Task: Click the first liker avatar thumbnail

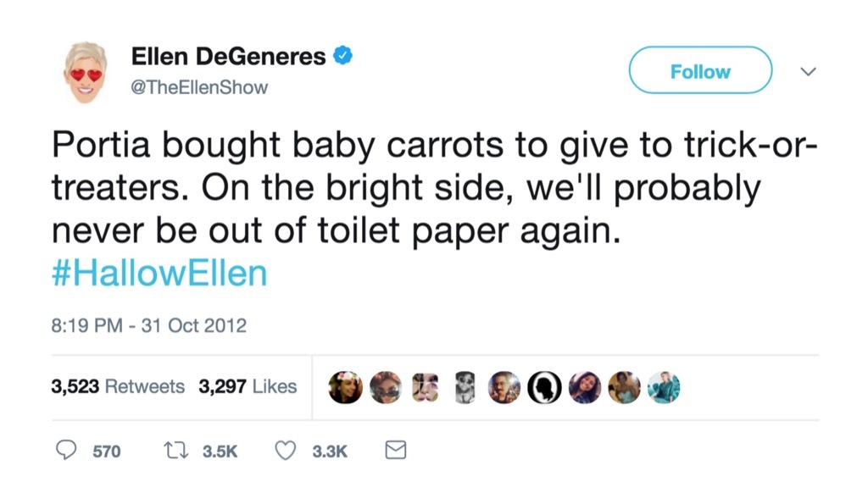Action: pos(345,386)
